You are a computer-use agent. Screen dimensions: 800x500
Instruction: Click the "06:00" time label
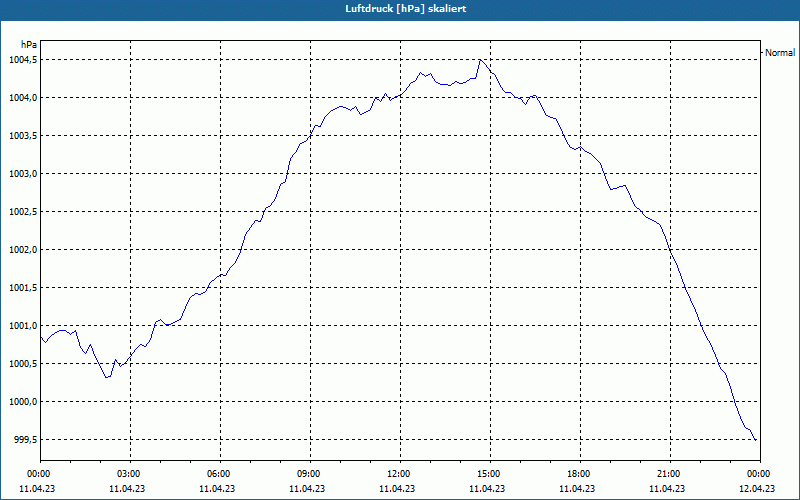(220, 474)
